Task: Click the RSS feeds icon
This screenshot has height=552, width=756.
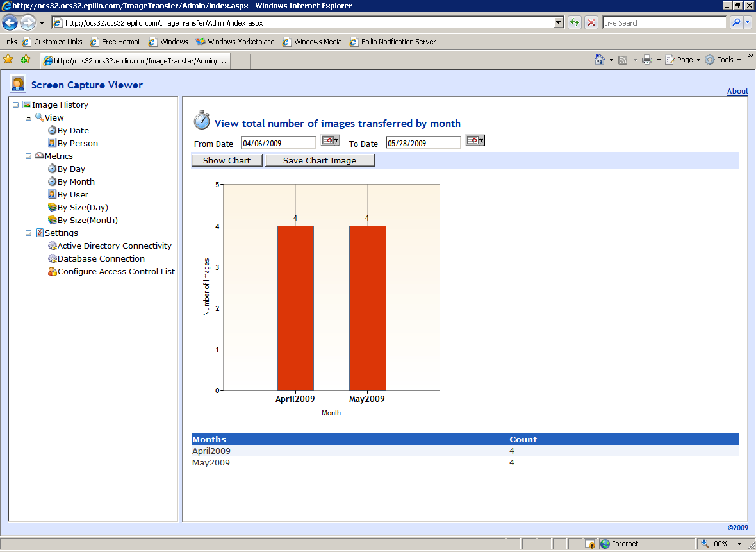Action: pyautogui.click(x=623, y=60)
